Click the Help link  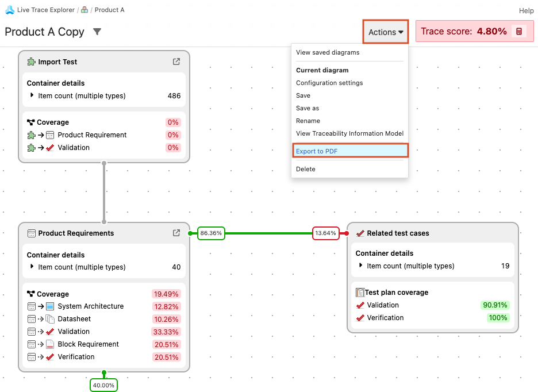click(x=526, y=10)
